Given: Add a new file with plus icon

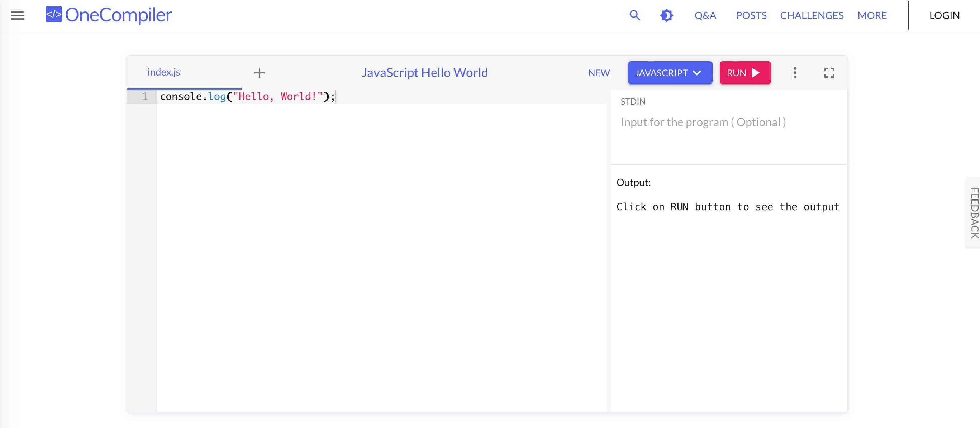Looking at the screenshot, I should point(259,72).
